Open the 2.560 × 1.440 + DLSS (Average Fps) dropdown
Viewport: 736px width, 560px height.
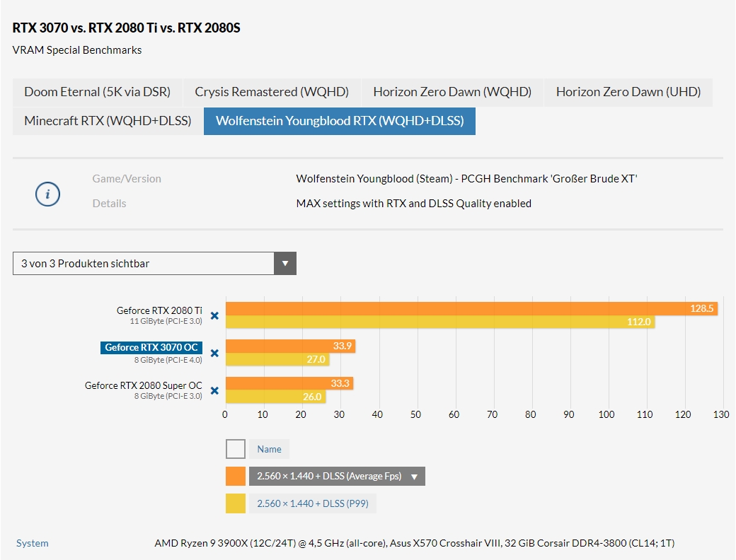[x=337, y=476]
